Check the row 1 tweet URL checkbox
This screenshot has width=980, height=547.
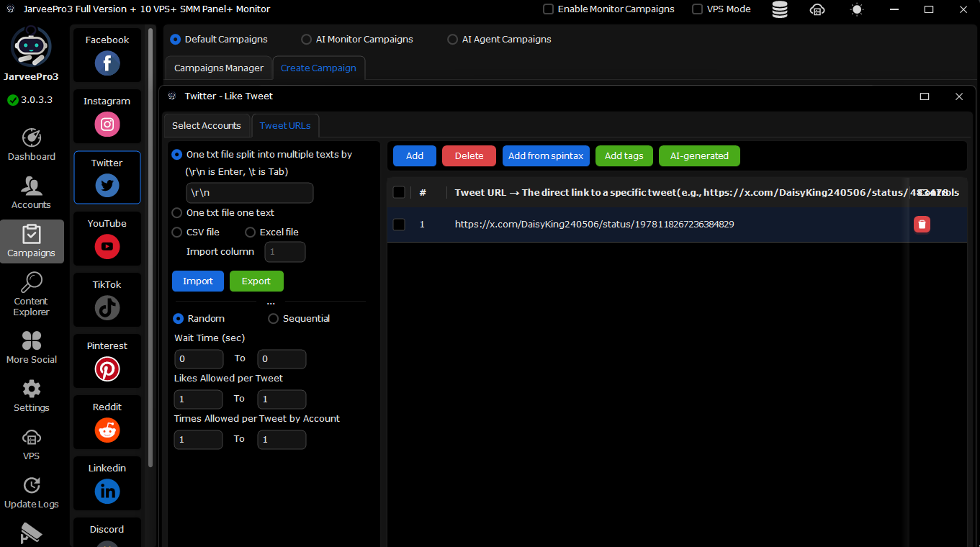pyautogui.click(x=399, y=225)
